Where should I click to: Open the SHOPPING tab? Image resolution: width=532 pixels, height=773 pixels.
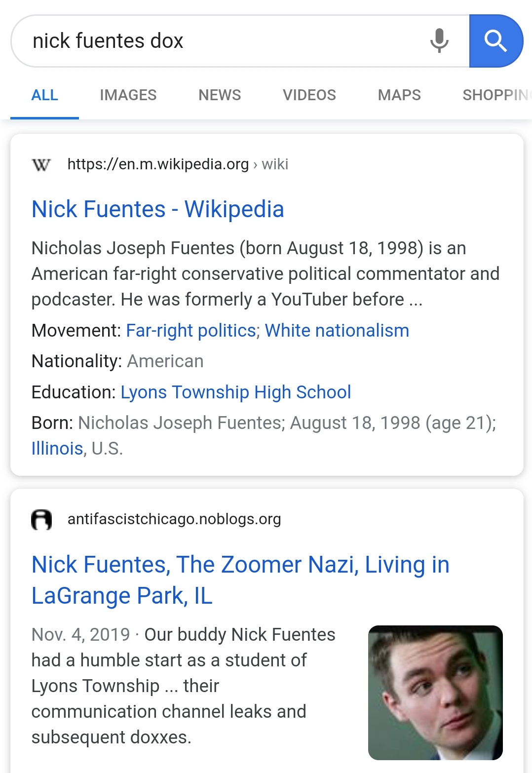[x=496, y=95]
